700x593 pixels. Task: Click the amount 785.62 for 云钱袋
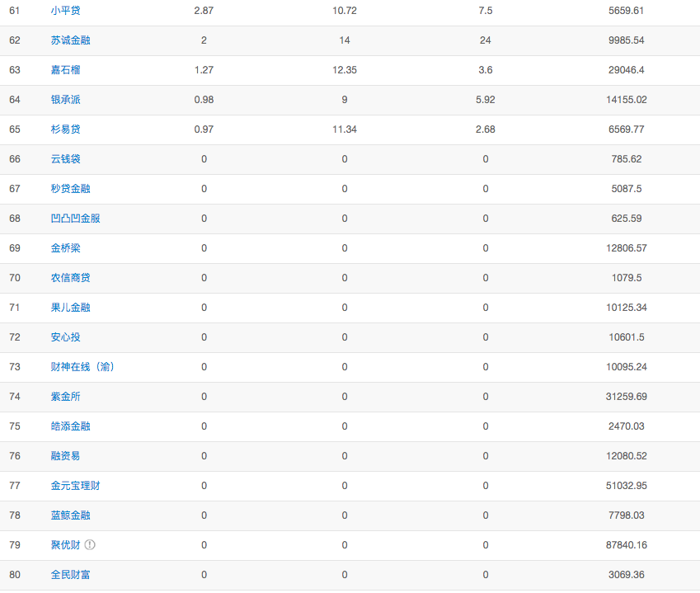coord(627,159)
